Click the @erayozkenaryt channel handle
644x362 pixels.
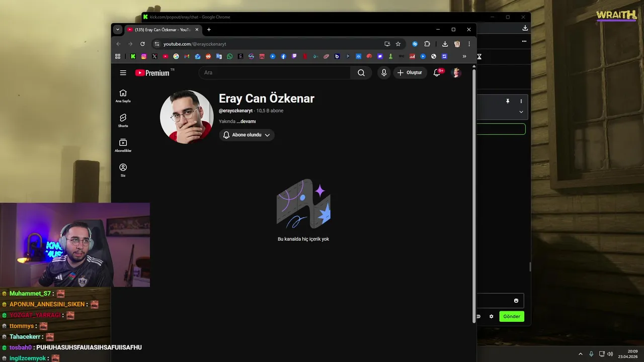pos(235,111)
